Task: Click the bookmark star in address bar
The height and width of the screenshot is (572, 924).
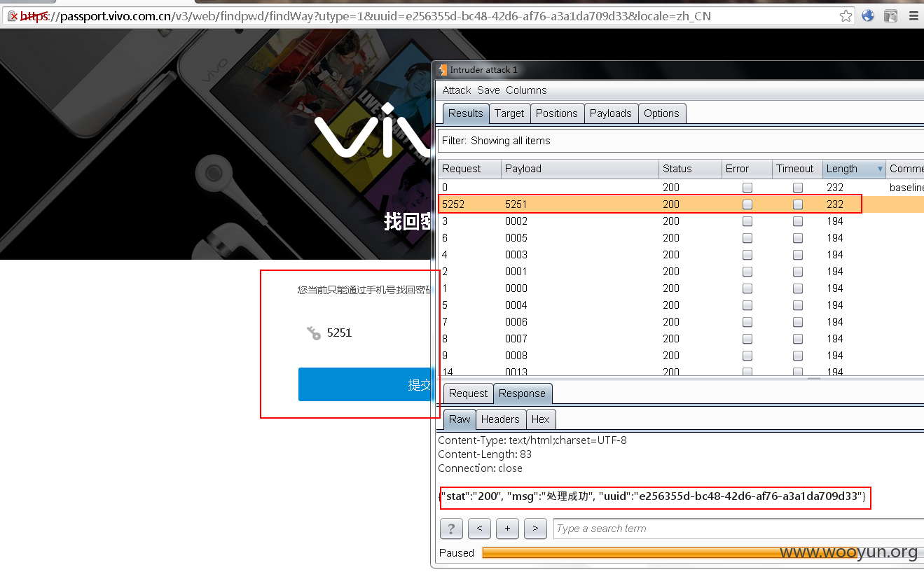Action: coord(846,15)
